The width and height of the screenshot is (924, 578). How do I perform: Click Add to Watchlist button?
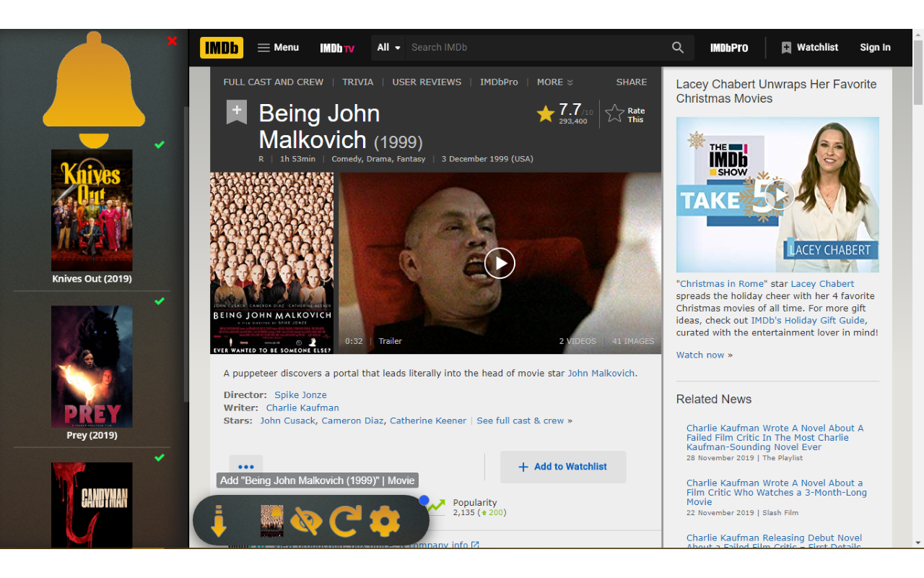click(x=563, y=467)
